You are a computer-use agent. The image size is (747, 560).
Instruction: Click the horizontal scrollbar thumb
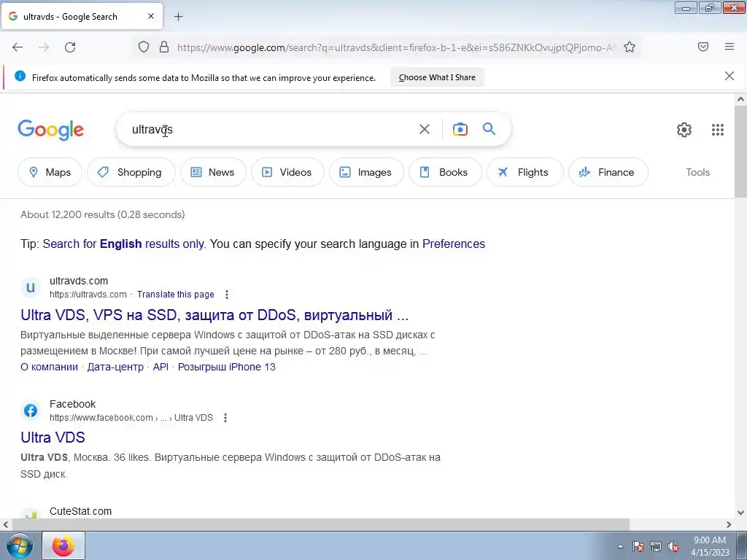point(320,524)
